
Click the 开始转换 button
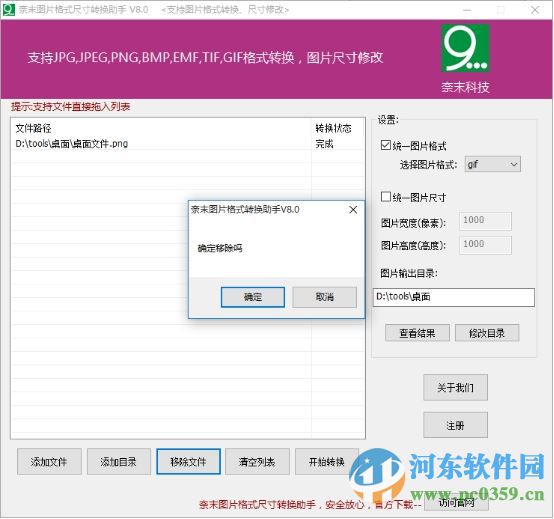point(327,461)
